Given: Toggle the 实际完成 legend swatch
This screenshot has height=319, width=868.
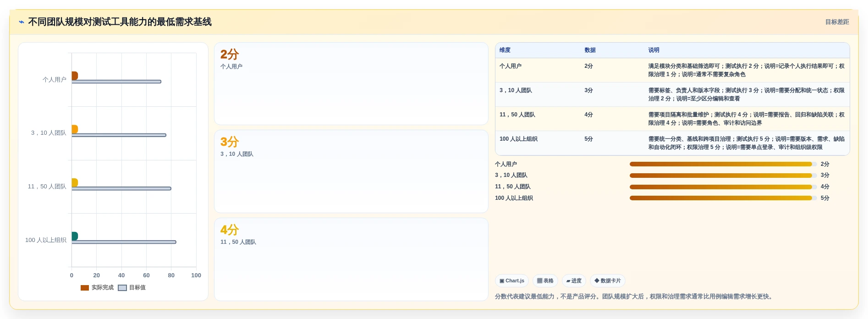Looking at the screenshot, I should coord(85,288).
